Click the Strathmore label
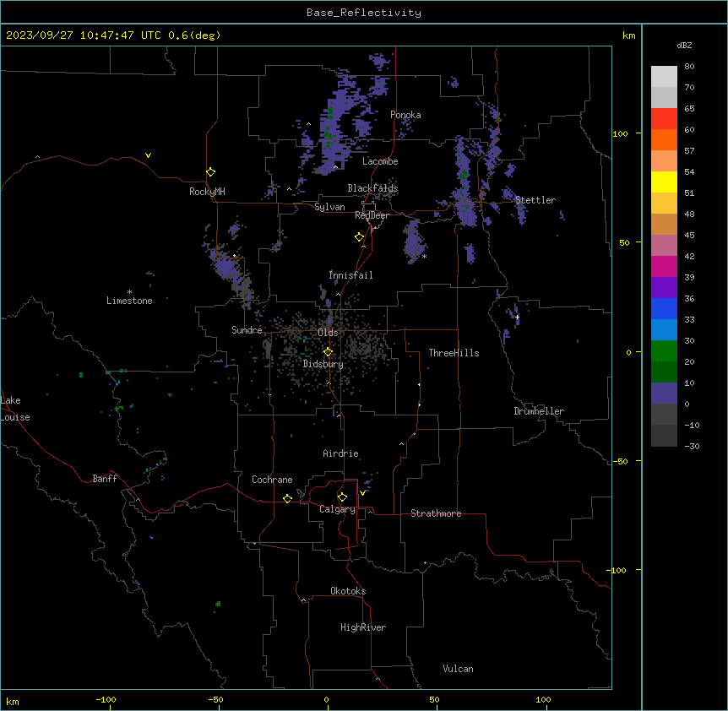Image resolution: width=728 pixels, height=711 pixels. [436, 513]
